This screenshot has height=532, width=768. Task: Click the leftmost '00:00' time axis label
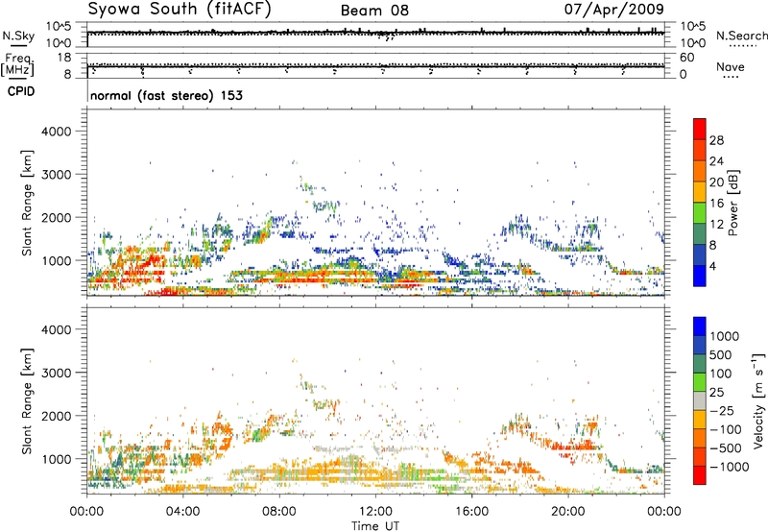[x=86, y=512]
